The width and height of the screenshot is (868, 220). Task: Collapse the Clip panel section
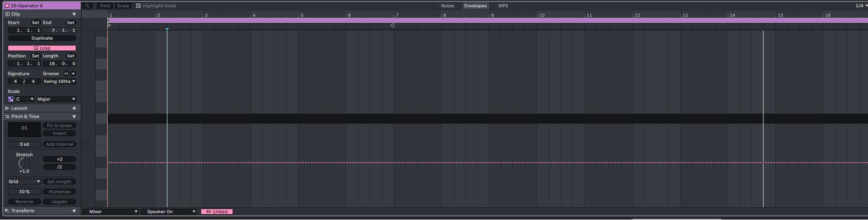pos(74,14)
